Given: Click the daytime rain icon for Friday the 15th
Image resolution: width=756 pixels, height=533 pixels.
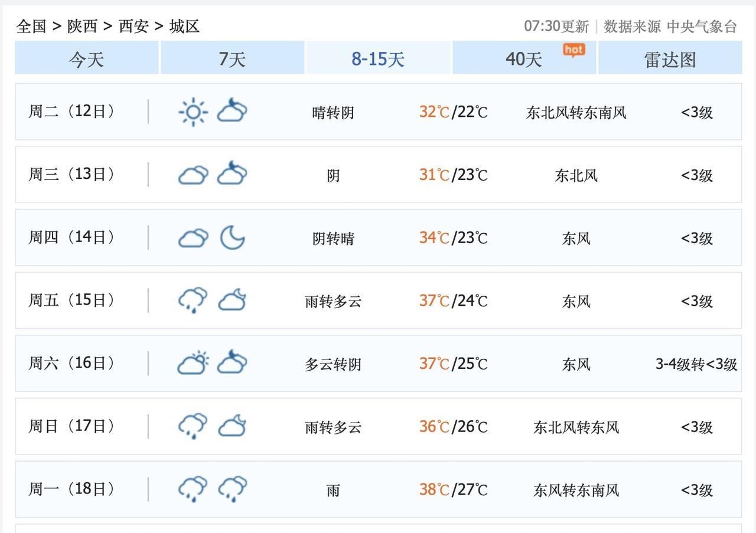Looking at the screenshot, I should 193,300.
